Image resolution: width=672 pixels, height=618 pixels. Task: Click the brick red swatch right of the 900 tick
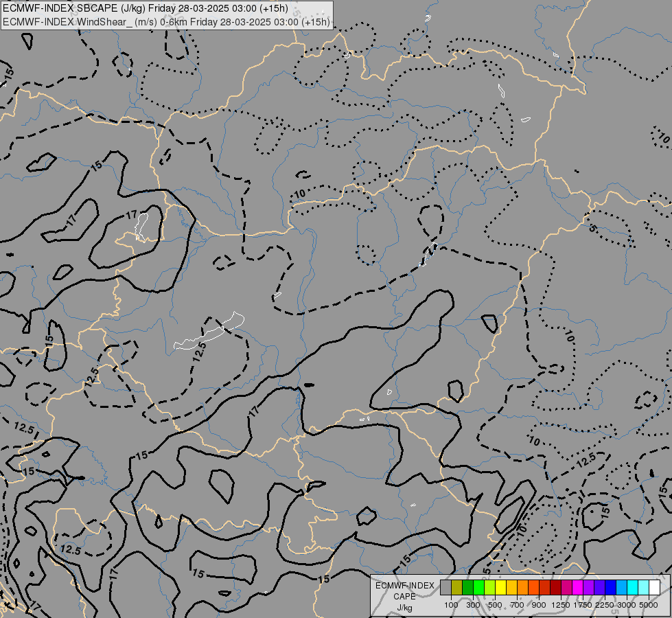(545, 587)
